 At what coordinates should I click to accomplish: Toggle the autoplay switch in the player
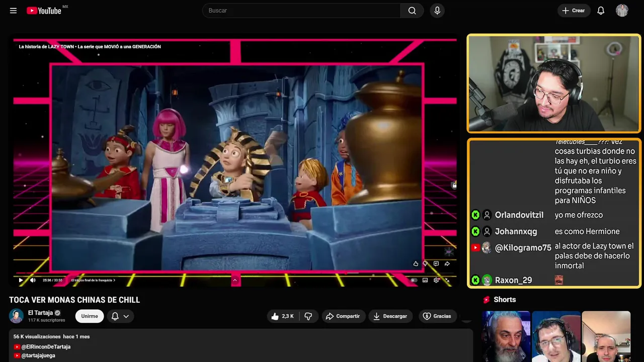414,280
